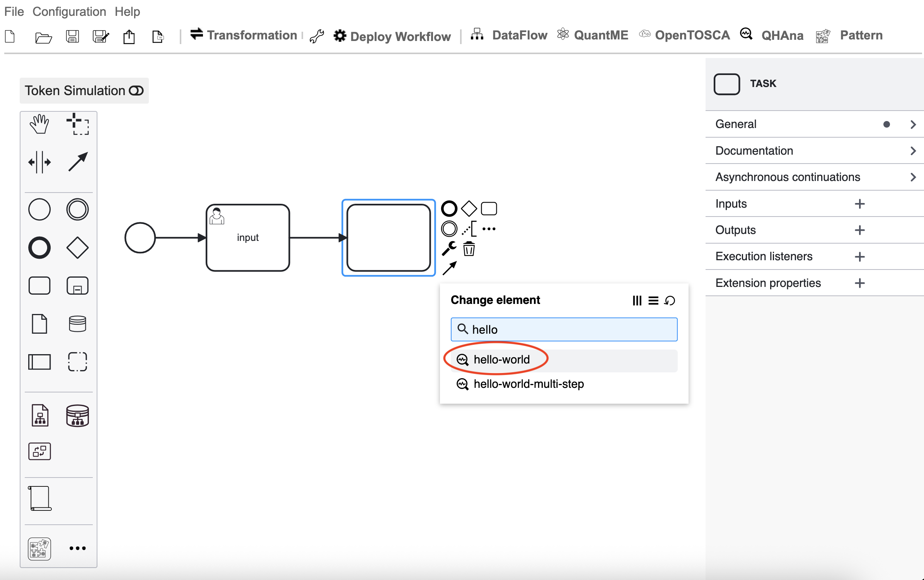This screenshot has width=924, height=580.
Task: Activate the hand tool in palette
Action: (39, 124)
